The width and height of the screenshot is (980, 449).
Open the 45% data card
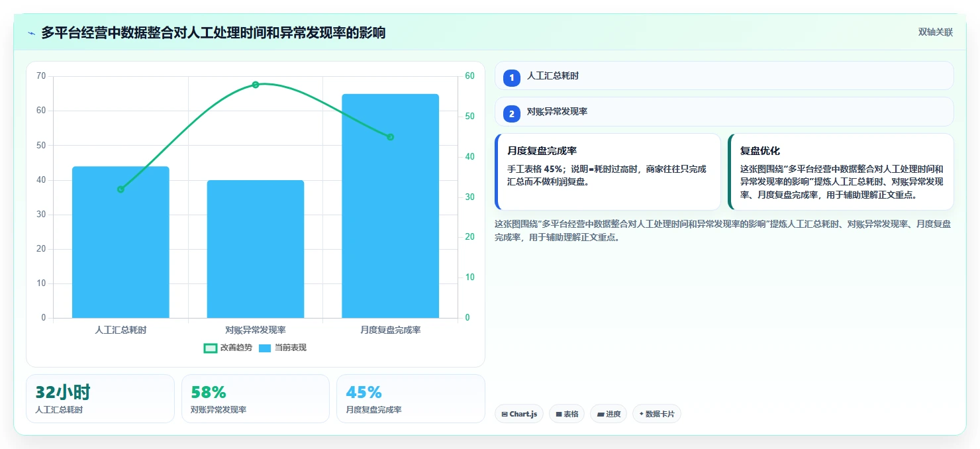pos(411,399)
